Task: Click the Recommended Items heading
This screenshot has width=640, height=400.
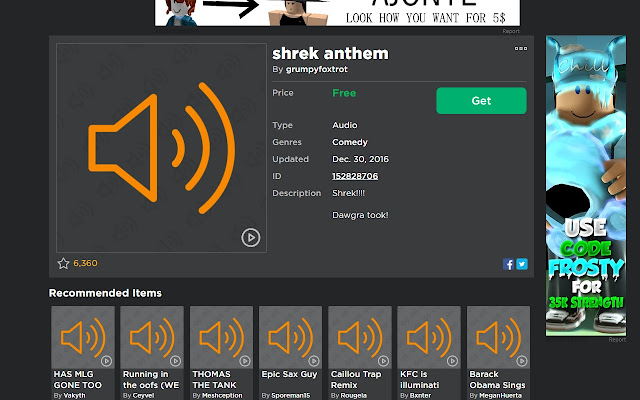Action: pyautogui.click(x=105, y=293)
